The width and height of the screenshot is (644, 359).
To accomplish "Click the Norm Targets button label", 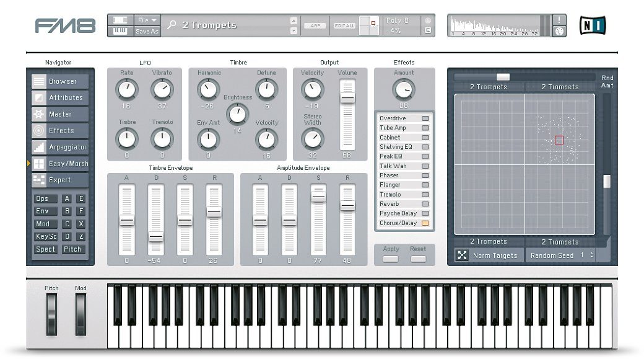I will pos(495,255).
